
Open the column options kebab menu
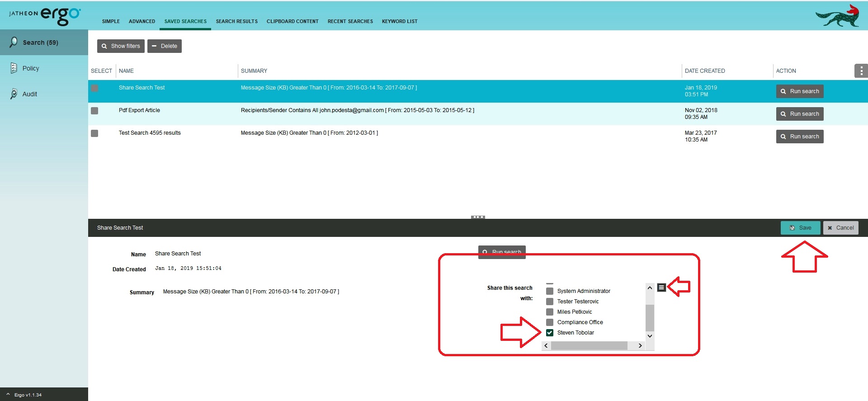[x=861, y=71]
